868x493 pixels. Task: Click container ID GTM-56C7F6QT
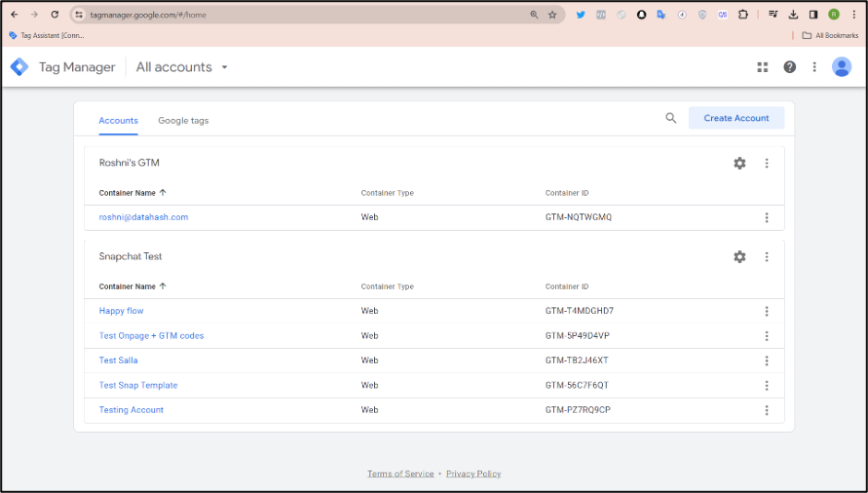coord(577,385)
